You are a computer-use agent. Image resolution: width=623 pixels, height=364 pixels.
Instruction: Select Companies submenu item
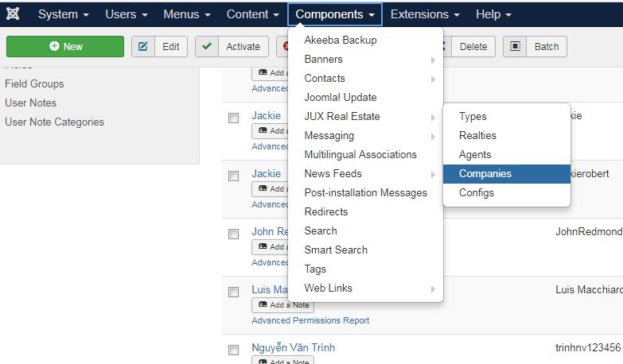tap(507, 174)
